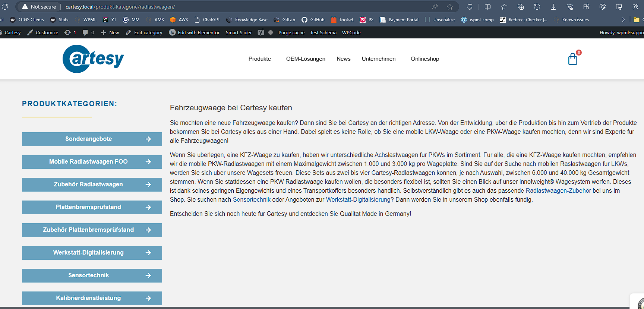Open the GitLab bookmark

[x=284, y=20]
